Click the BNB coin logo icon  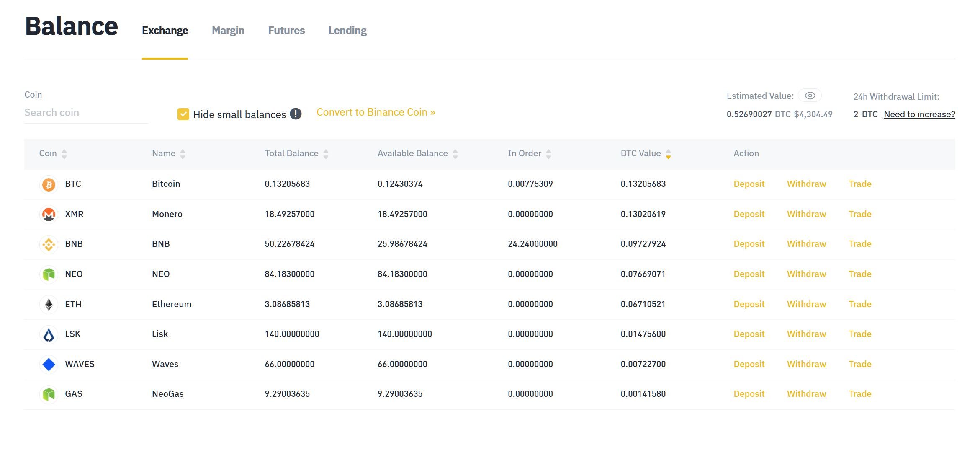[49, 244]
